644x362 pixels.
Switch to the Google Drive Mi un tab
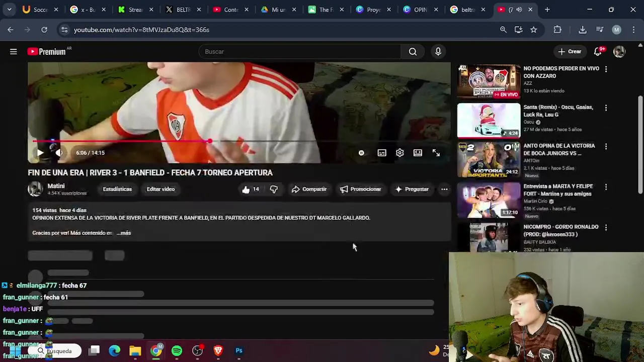pyautogui.click(x=278, y=10)
